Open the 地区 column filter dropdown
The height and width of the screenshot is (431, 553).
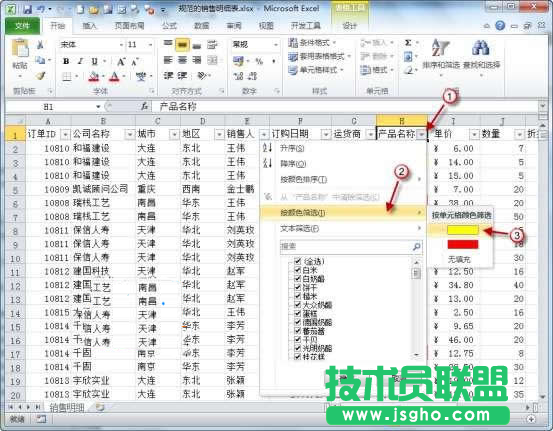tap(219, 134)
